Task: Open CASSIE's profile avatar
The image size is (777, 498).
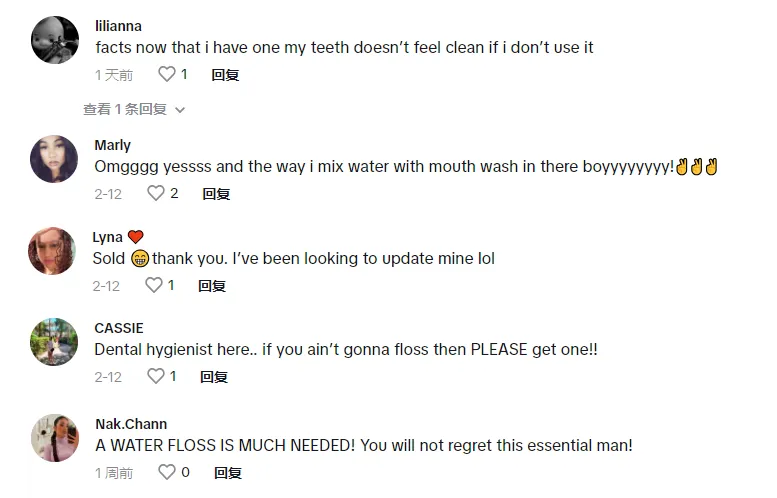Action: click(x=54, y=342)
